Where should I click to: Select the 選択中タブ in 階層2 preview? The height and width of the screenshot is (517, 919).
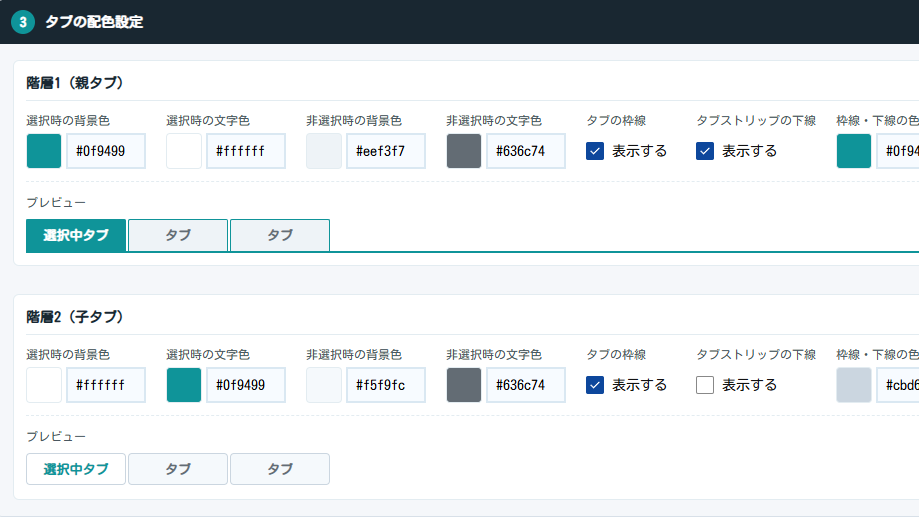pos(76,469)
